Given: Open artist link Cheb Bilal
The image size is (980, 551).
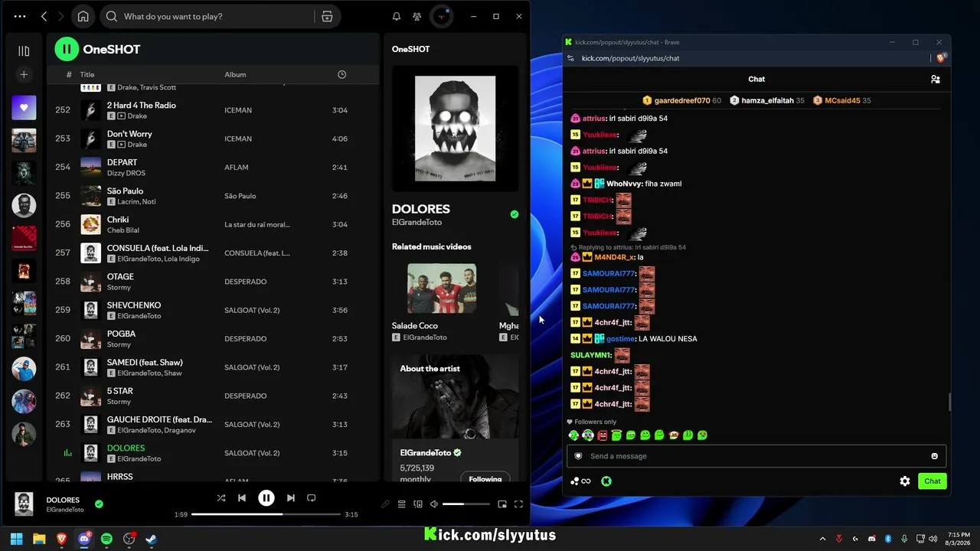Looking at the screenshot, I should [x=123, y=230].
